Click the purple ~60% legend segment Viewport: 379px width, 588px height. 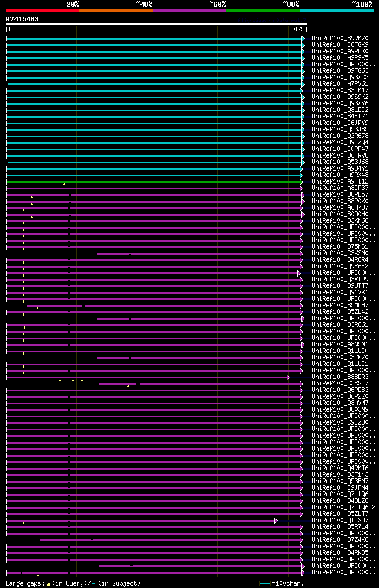189,11
